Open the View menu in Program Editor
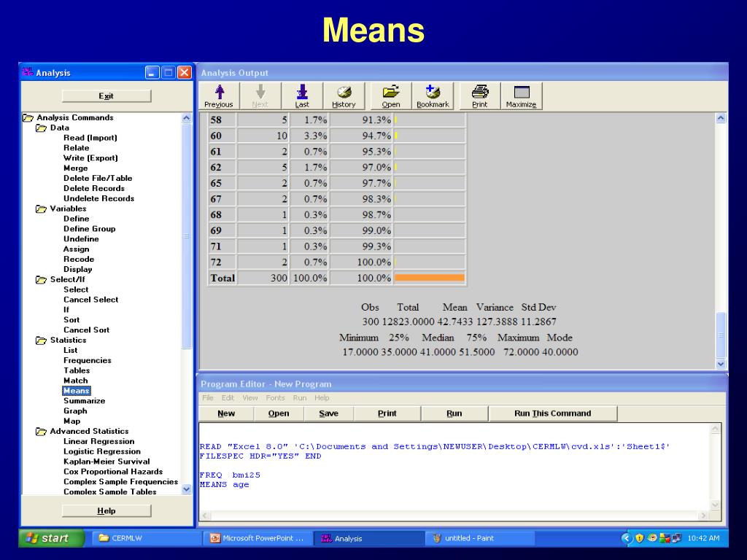Viewport: 747px width, 560px height. tap(250, 397)
